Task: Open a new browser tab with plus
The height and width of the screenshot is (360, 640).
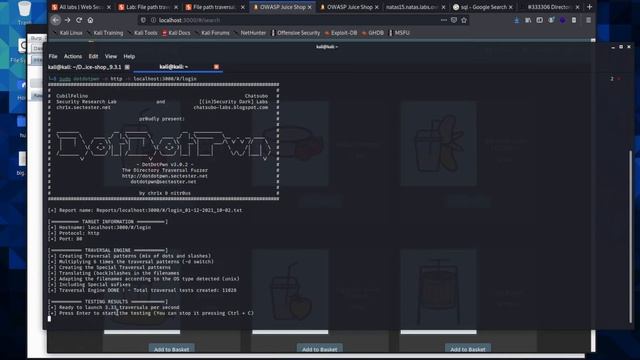Action: click(x=589, y=7)
